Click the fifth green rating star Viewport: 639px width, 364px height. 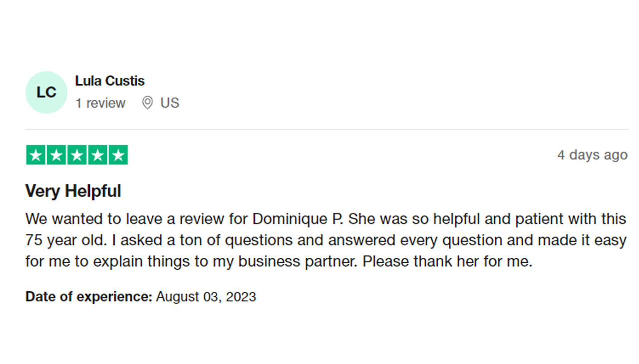pos(118,155)
